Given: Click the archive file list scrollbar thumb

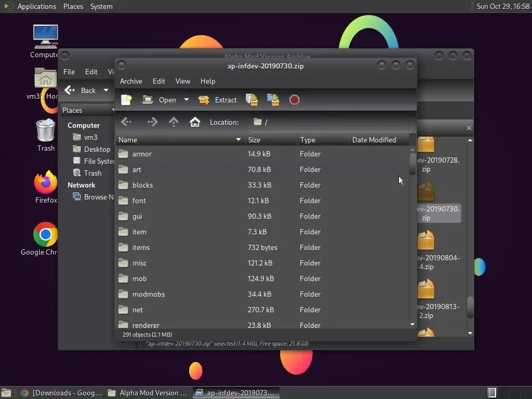Looking at the screenshot, I should (413, 164).
